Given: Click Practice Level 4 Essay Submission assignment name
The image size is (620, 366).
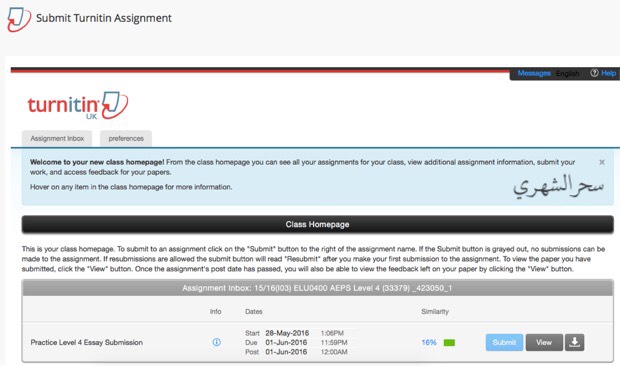Looking at the screenshot, I should tap(87, 342).
